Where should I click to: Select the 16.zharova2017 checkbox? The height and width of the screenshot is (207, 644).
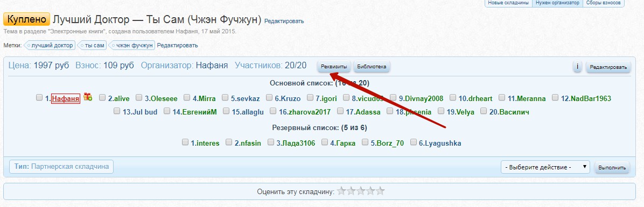(273, 111)
